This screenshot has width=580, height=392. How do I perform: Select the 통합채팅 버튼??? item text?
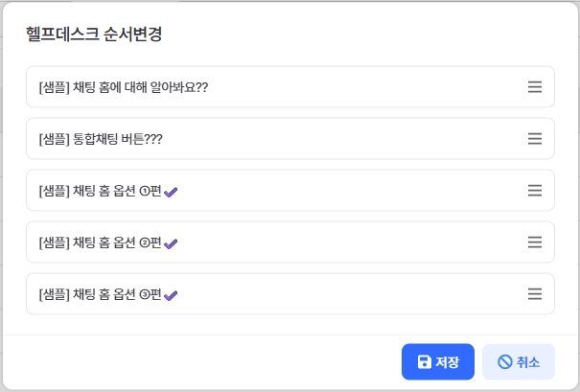[117, 139]
